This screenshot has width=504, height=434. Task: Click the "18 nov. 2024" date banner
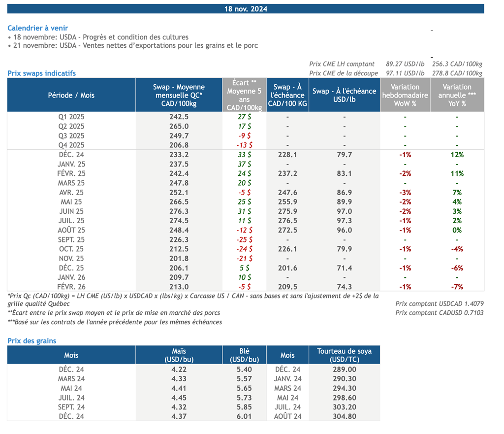pyautogui.click(x=246, y=9)
